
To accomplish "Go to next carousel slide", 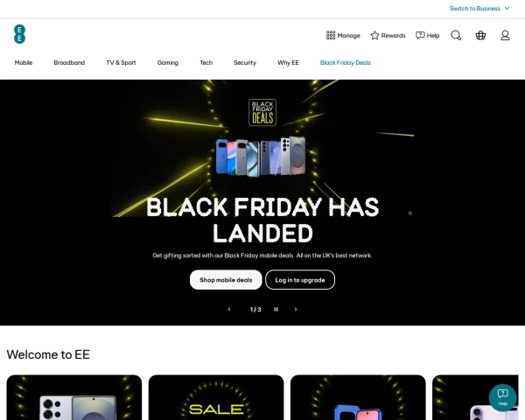I will (x=296, y=310).
